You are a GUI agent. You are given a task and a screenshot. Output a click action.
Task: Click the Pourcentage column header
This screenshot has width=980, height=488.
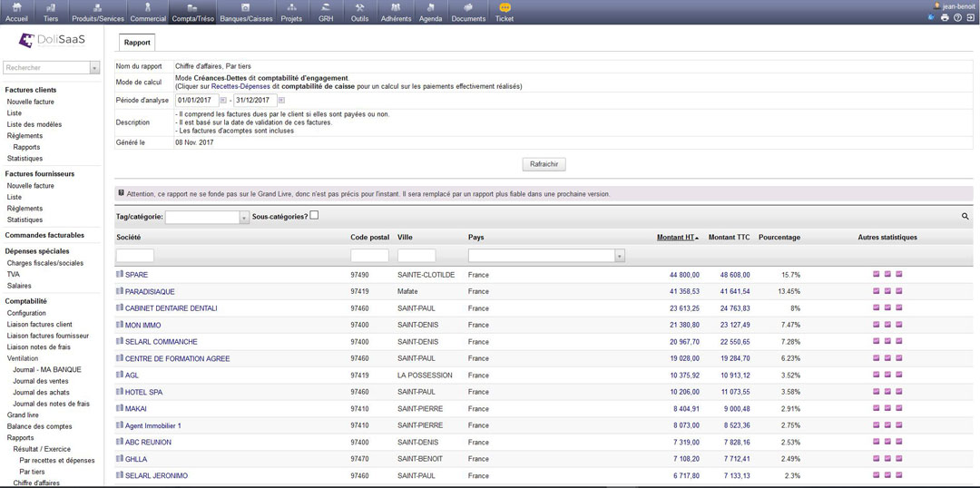pyautogui.click(x=779, y=238)
